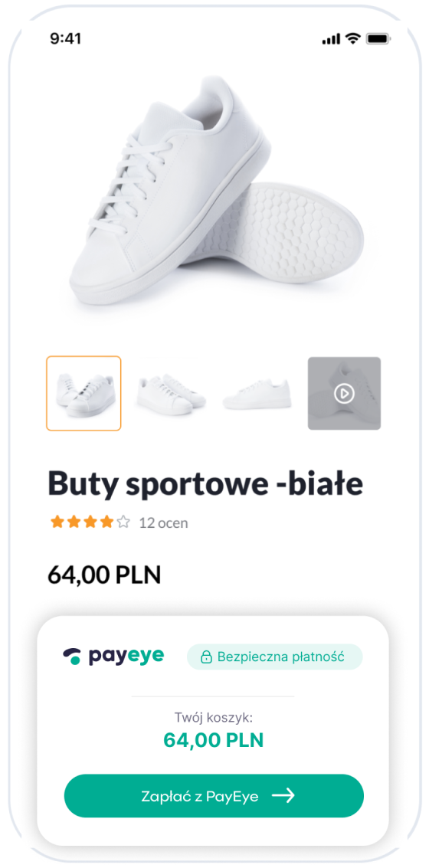The height and width of the screenshot is (868, 429).
Task: Click the PayEye logo
Action: (113, 656)
